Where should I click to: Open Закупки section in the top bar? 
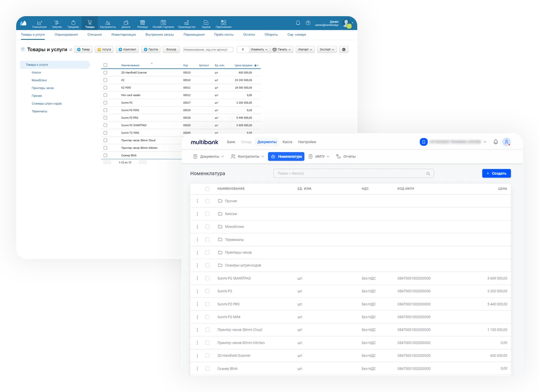pyautogui.click(x=57, y=24)
